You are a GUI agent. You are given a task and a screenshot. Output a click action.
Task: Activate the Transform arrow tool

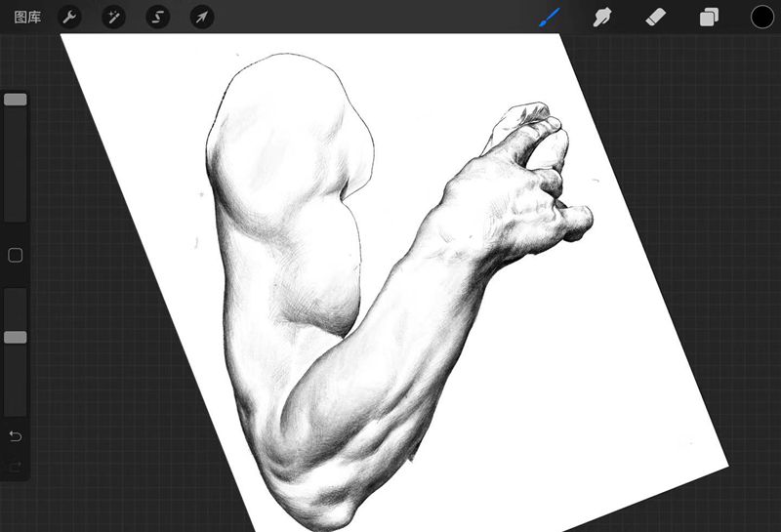201,17
